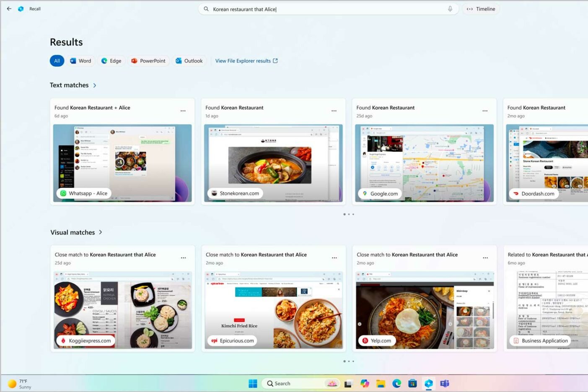
Task: Open more options on Yelp.com card
Action: (485, 258)
